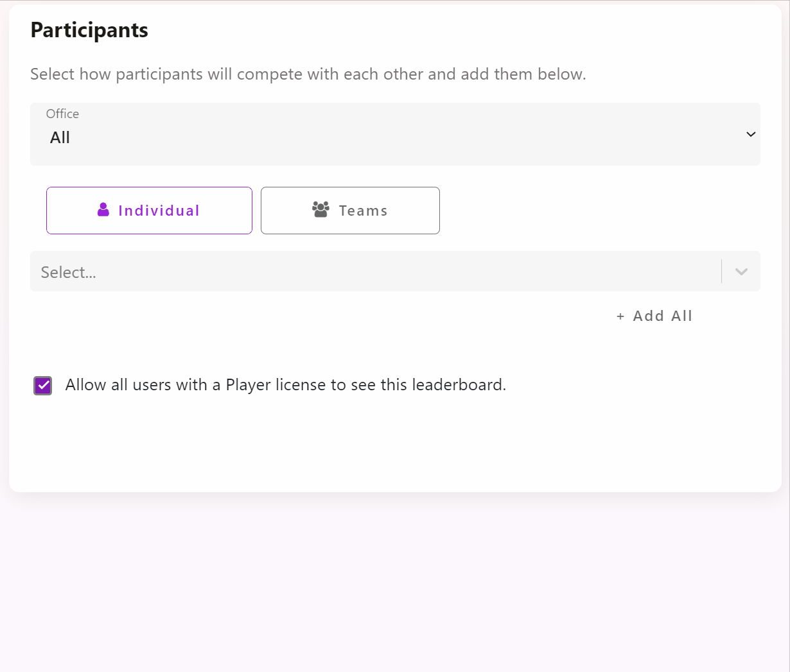The width and height of the screenshot is (790, 672).
Task: Select the Individual label text
Action: pos(159,211)
